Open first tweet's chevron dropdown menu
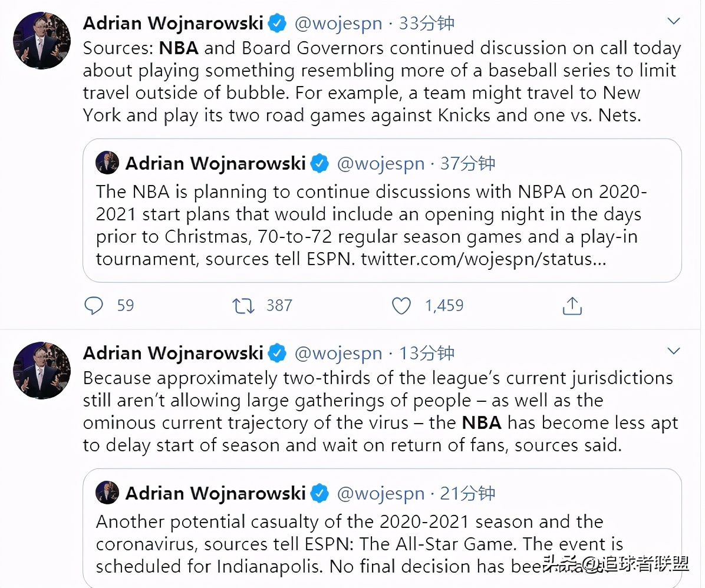 (x=673, y=21)
